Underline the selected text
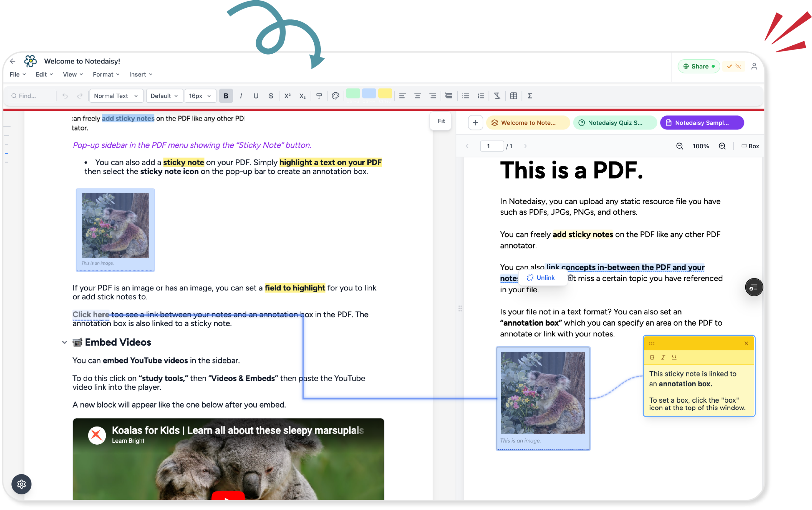Viewport: 812px width, 510px height. click(256, 96)
